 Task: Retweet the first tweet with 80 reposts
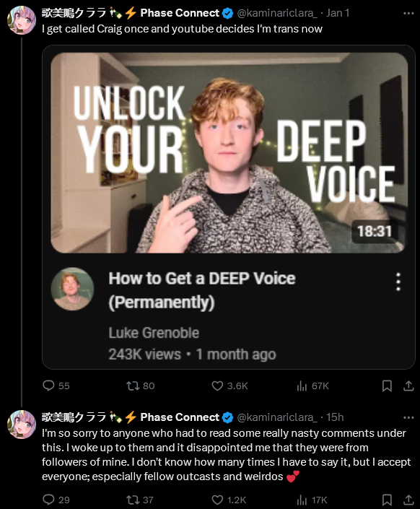[x=133, y=386]
